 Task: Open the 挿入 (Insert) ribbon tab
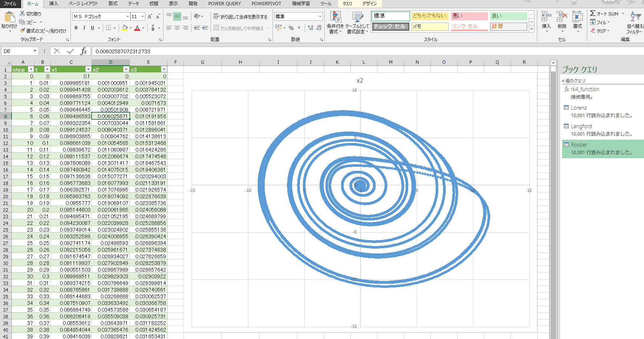pyautogui.click(x=53, y=4)
